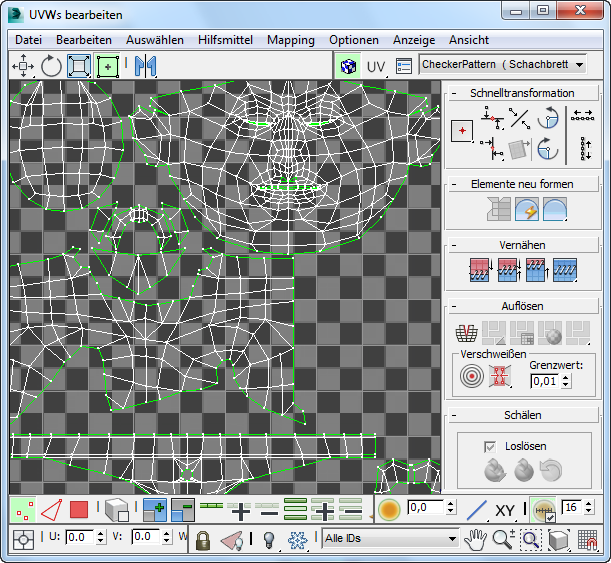Activate the Freeform mode tool
The height and width of the screenshot is (563, 611).
point(108,66)
